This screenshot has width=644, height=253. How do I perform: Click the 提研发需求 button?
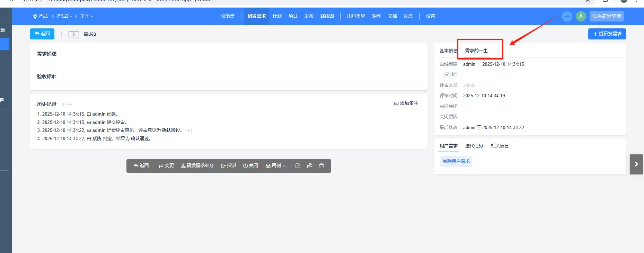click(607, 34)
